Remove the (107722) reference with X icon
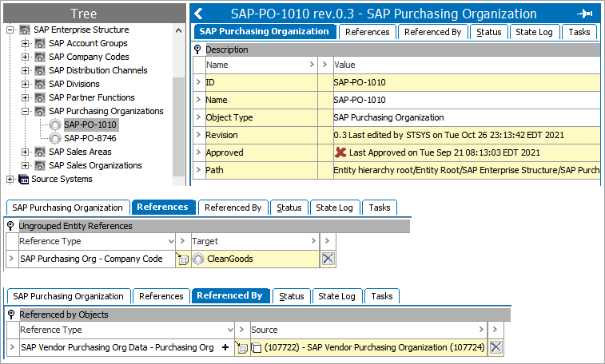This screenshot has height=364, width=605. coord(496,347)
